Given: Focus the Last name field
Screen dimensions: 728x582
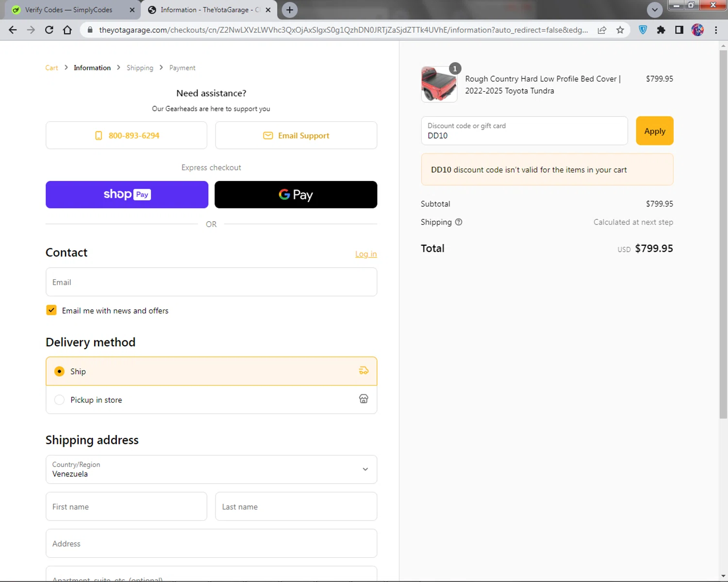Looking at the screenshot, I should coord(296,506).
